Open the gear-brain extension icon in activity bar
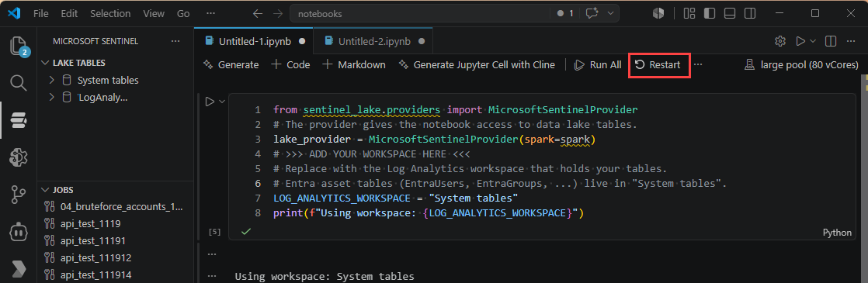Viewport: 868px width, 283px height. coord(19,157)
